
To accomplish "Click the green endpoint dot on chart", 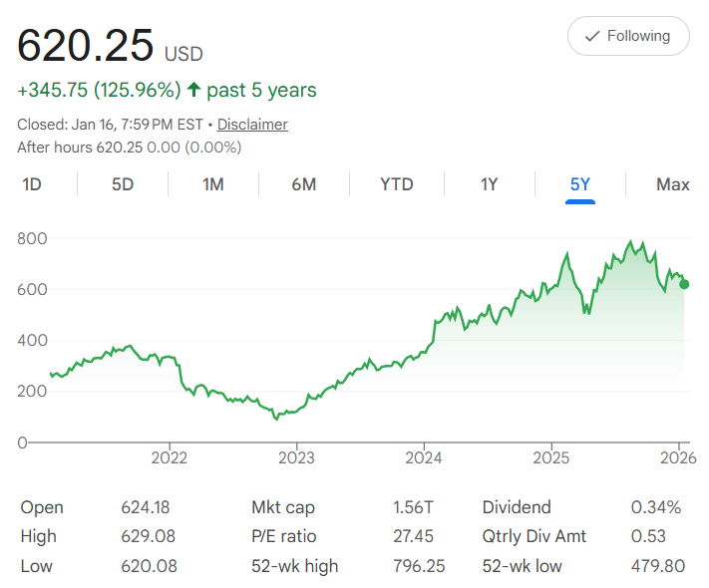I will point(684,284).
